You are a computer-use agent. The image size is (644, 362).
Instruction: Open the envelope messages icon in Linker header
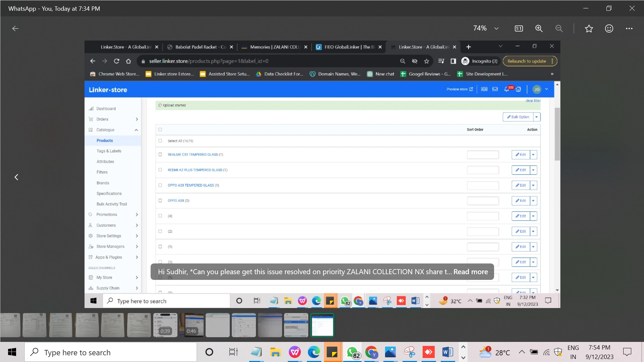[x=495, y=89]
